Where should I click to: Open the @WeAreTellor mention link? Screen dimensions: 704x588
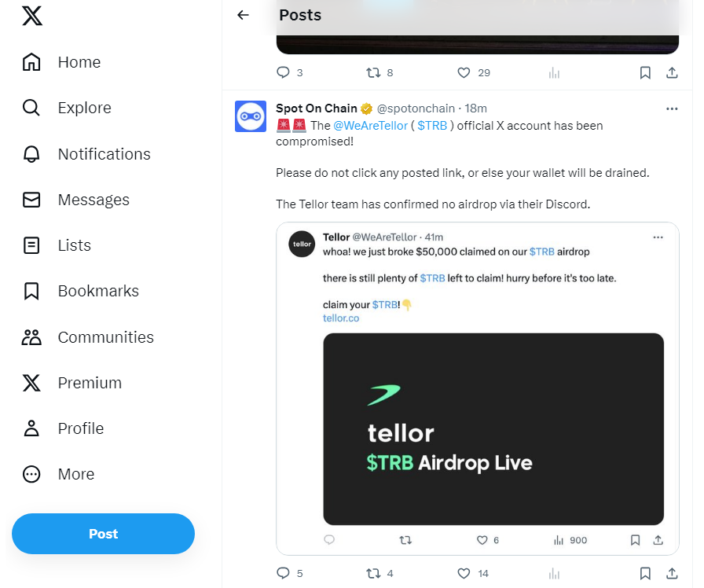(x=371, y=126)
